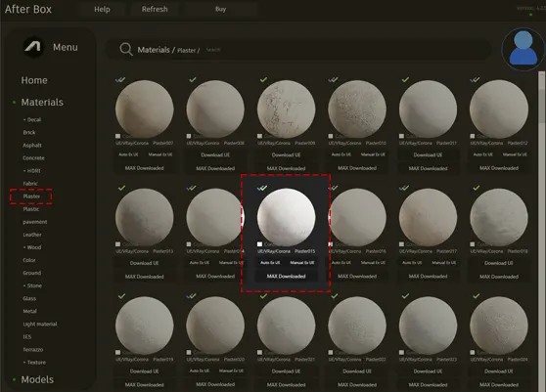Click Download UE for Plaster013
The image size is (546, 392).
(x=145, y=263)
